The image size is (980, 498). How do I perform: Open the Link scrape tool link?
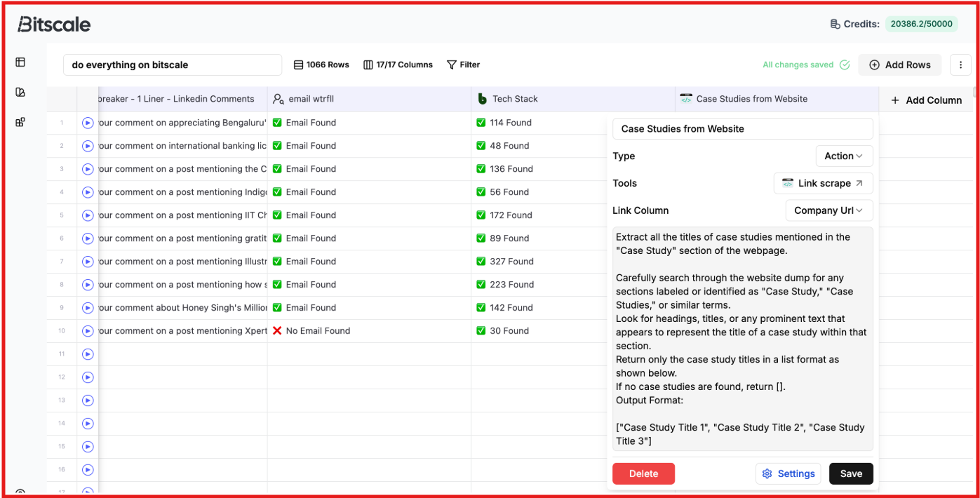click(824, 183)
